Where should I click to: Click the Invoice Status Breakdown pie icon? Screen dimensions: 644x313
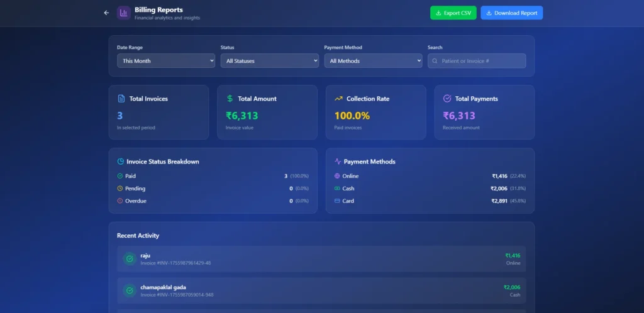120,162
